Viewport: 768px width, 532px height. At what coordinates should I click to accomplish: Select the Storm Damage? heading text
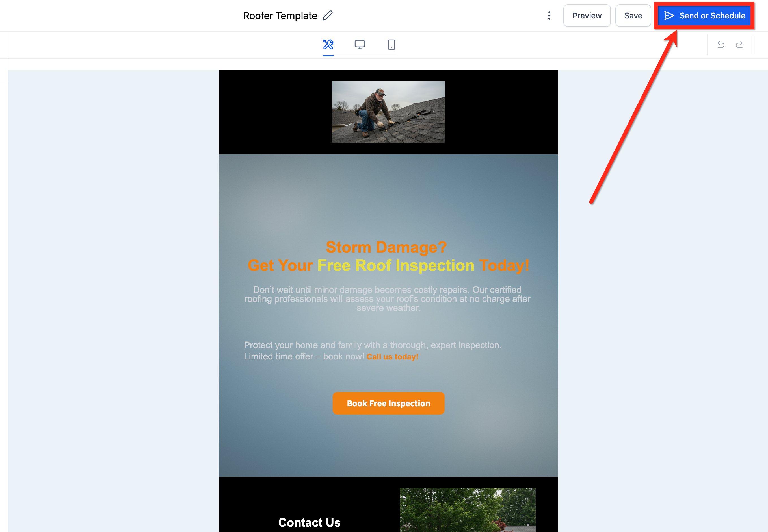(x=386, y=247)
